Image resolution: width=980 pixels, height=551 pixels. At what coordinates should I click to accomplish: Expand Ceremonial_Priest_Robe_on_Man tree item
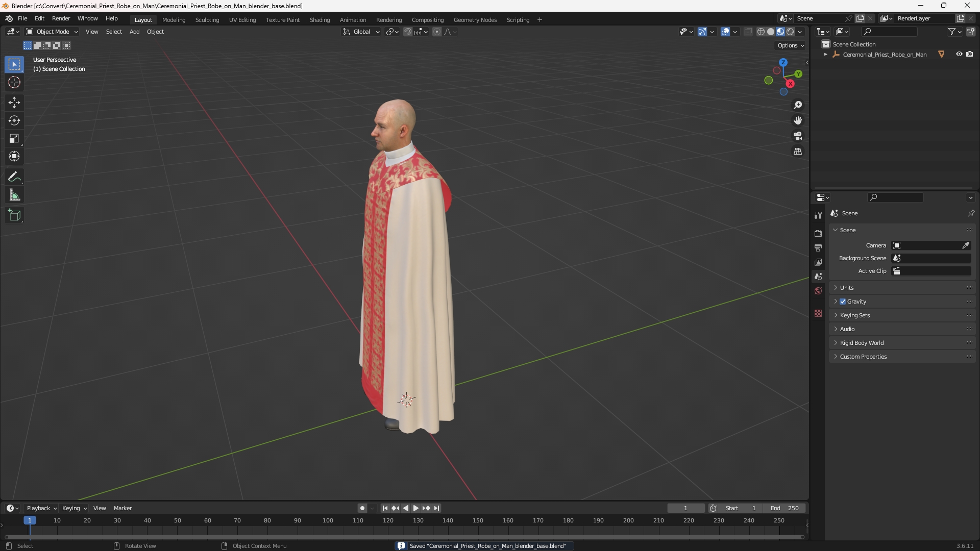(x=825, y=55)
